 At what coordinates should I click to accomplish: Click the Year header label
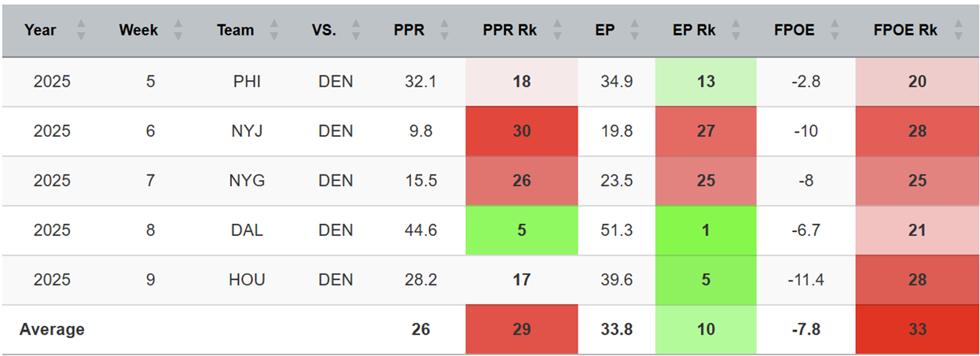[x=40, y=31]
